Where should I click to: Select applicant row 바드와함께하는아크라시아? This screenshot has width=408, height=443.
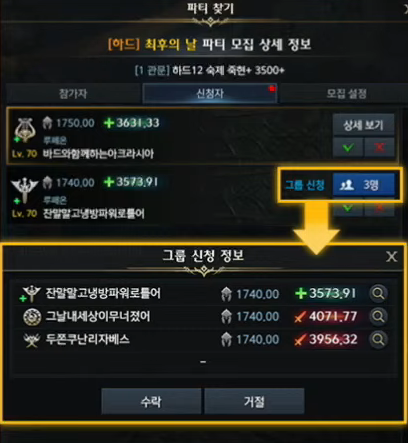tap(202, 136)
